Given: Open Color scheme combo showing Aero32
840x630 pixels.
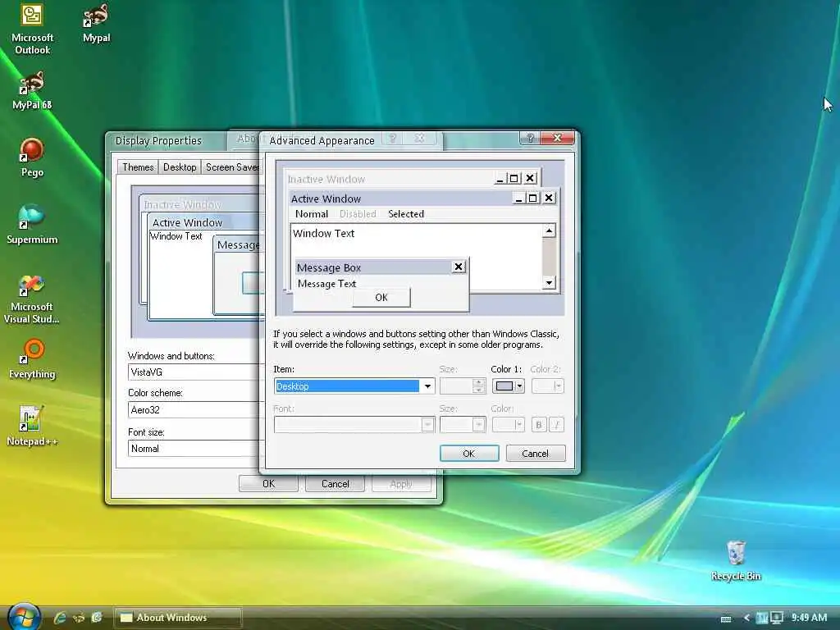Looking at the screenshot, I should click(x=194, y=410).
